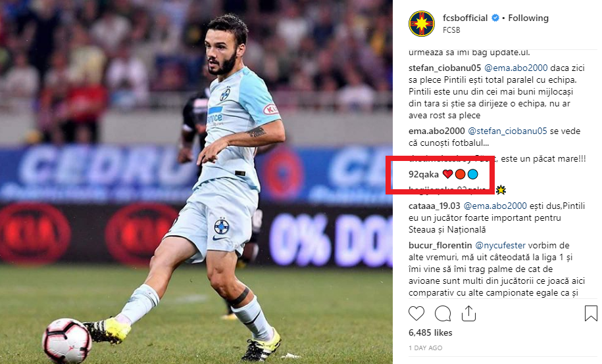Open the 1 DAY AGO timestamp
The height and width of the screenshot is (364, 602).
point(426,348)
